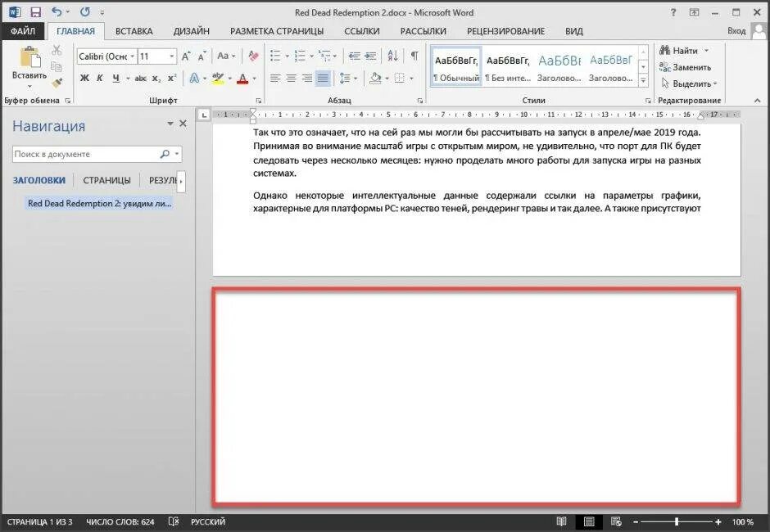Switch to the РАЗМЕТКА СТРАНИЦЫ tab

[x=277, y=31]
